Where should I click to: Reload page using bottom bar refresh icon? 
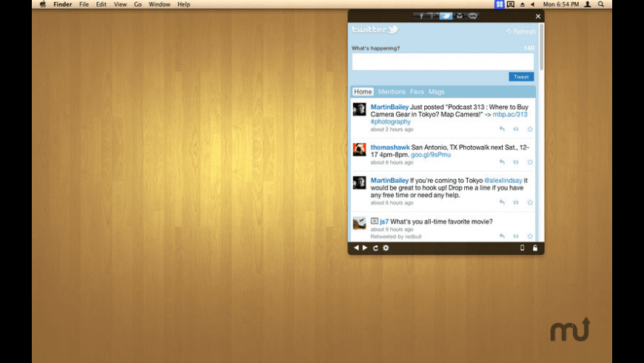tap(375, 248)
